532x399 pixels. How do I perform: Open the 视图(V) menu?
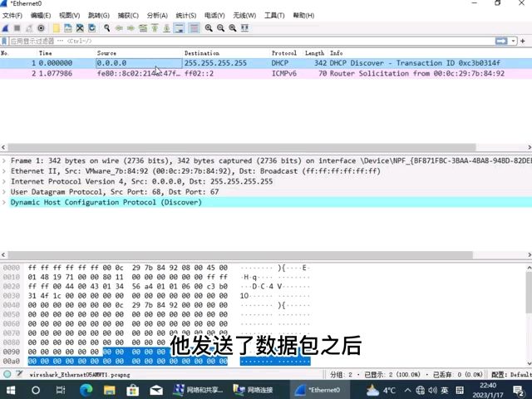click(70, 16)
